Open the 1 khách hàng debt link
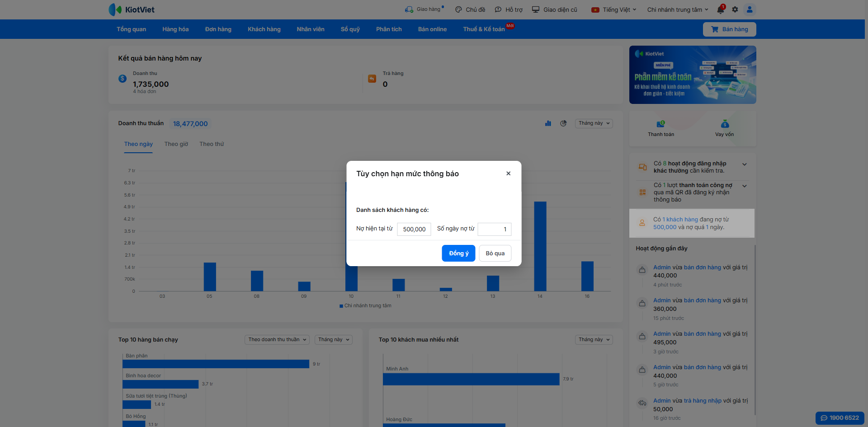 [680, 220]
